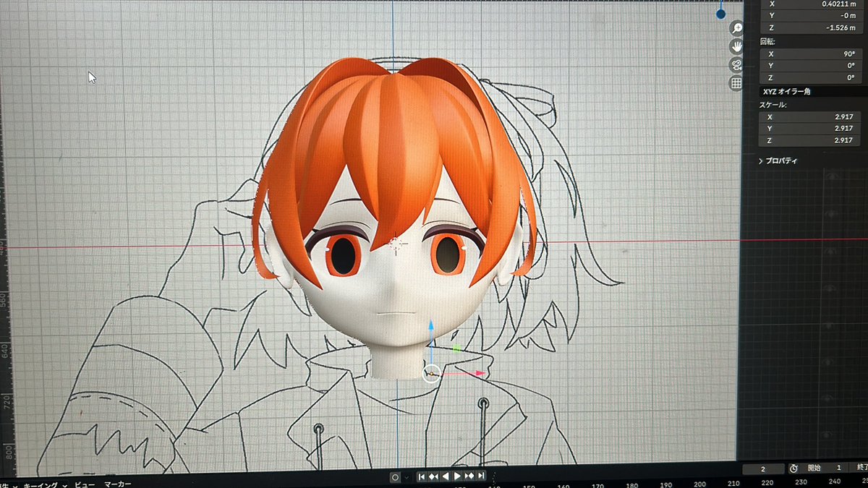Open the XYZ オイラー角 rotation mode dropdown
Screen dimensions: 868x488
click(x=810, y=92)
